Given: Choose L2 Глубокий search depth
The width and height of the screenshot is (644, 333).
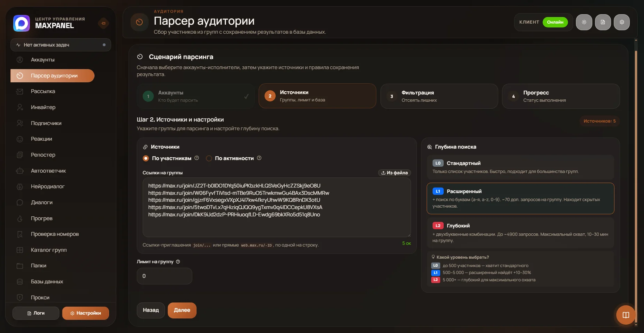Looking at the screenshot, I should (520, 233).
